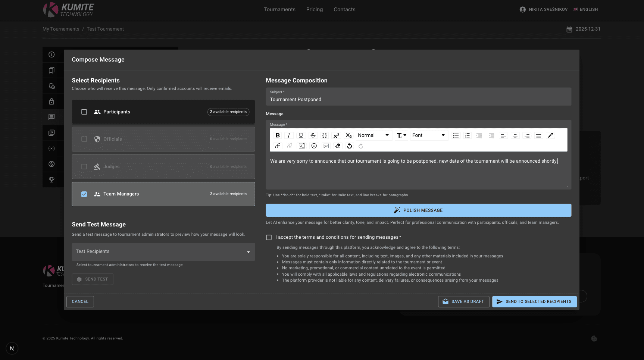Insert an emoji into the message
The width and height of the screenshot is (644, 360).
[314, 146]
